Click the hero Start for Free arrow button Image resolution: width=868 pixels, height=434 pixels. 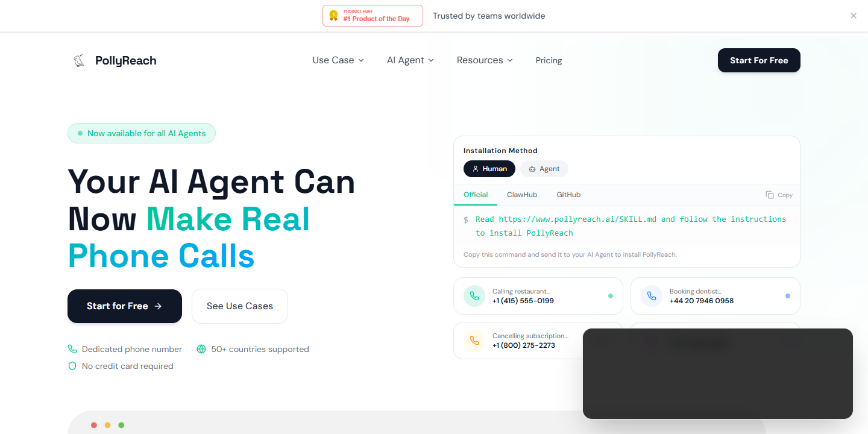click(x=125, y=306)
